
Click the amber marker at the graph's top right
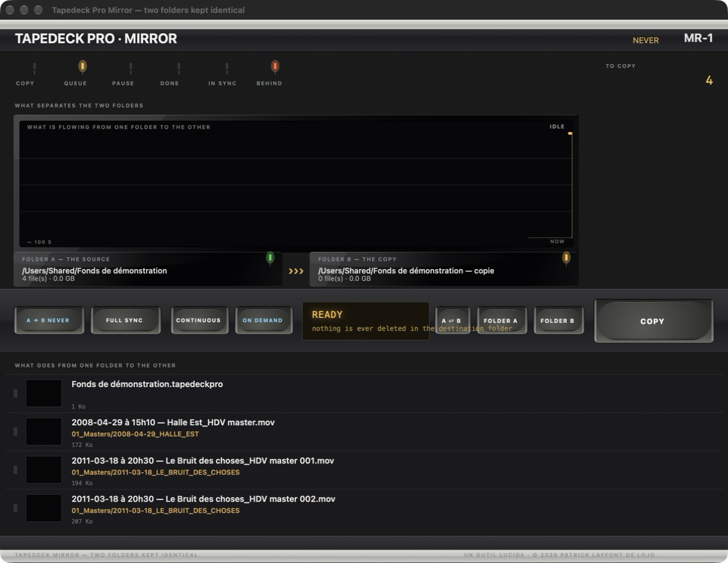(x=569, y=133)
